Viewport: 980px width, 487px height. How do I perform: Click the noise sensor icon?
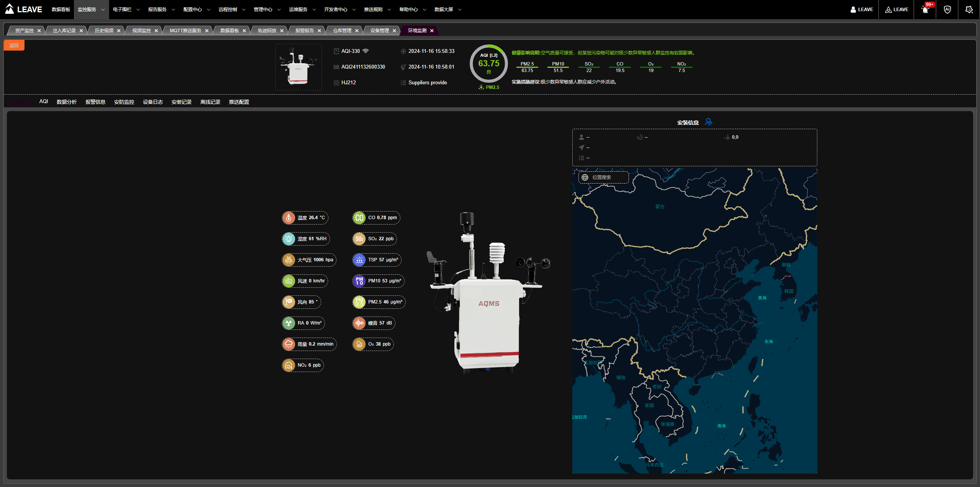point(359,323)
